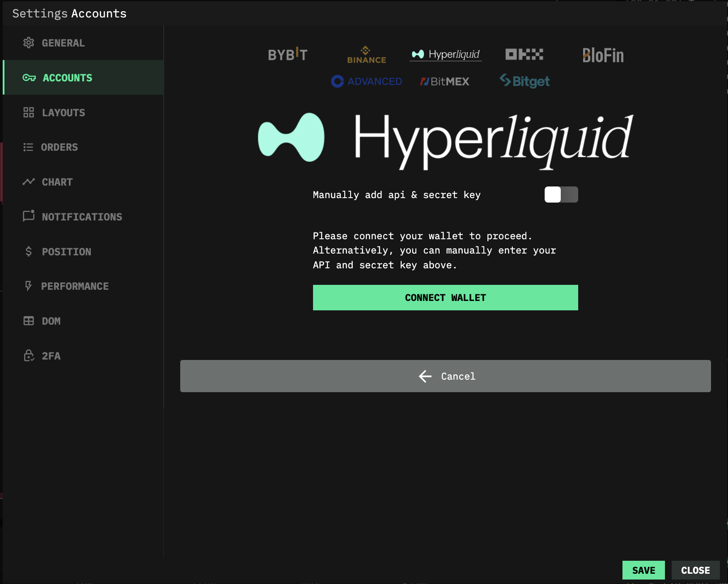Click the Connect Wallet button

445,298
